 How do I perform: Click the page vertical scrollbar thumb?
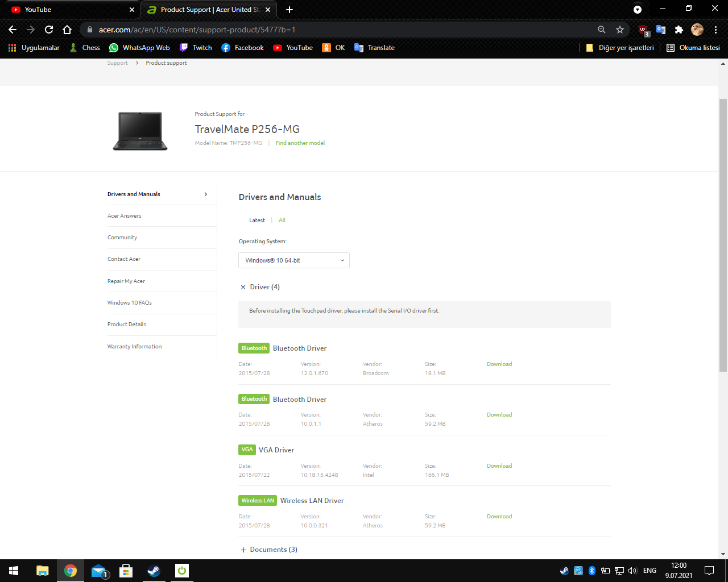723,235
